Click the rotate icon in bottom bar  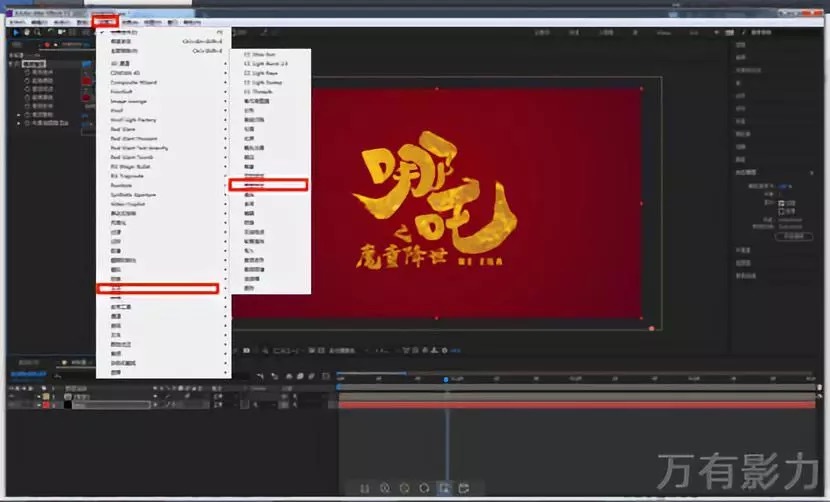pos(424,488)
